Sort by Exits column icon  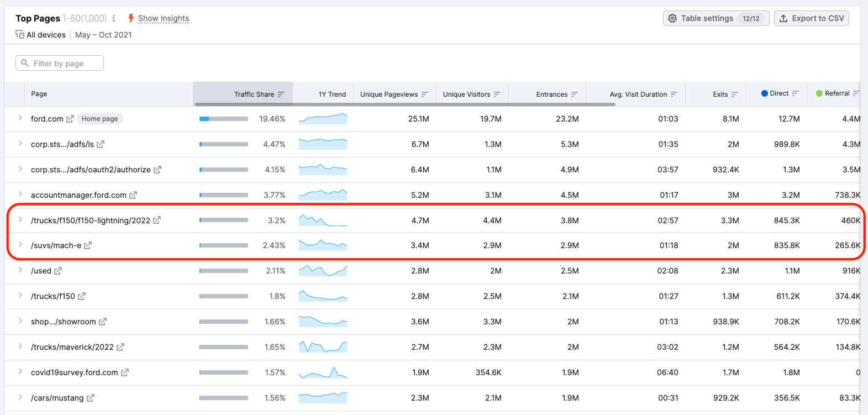pyautogui.click(x=735, y=94)
